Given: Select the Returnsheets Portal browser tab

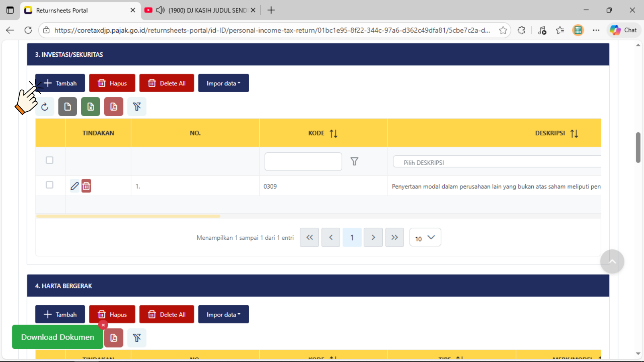Looking at the screenshot, I should [x=76, y=10].
